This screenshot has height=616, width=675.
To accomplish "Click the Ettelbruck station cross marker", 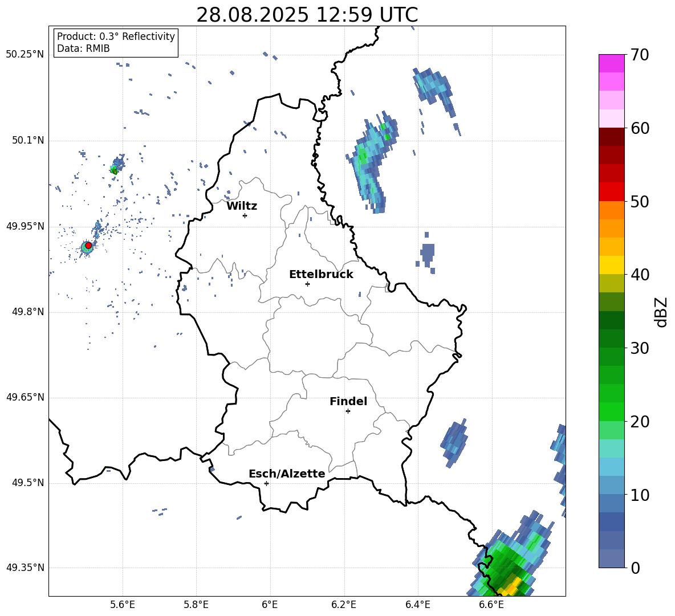I will [x=307, y=284].
